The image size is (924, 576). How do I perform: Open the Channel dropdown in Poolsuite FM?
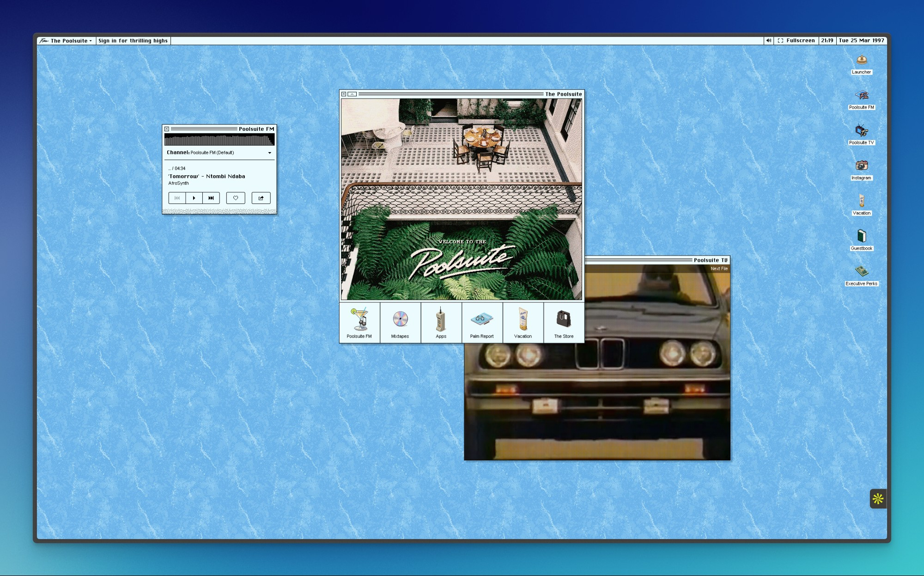[219, 153]
